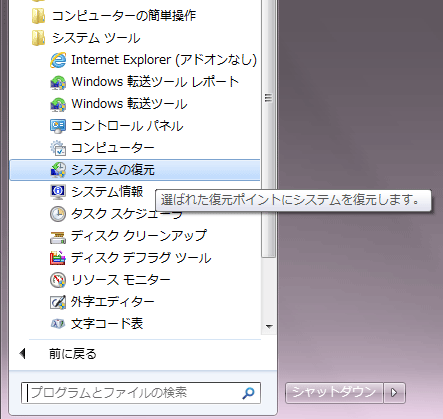Screen dimensions: 443x419
Task: Open コントロール パネル menu entry
Action: (127, 126)
